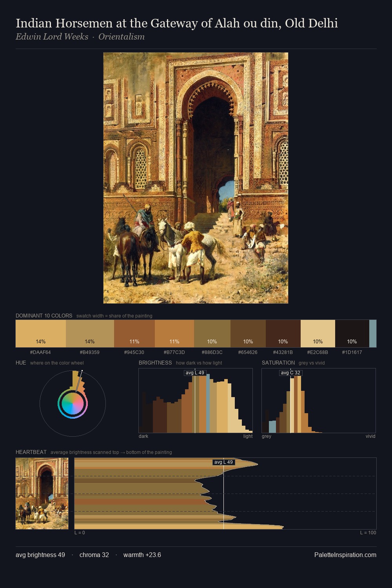Click 'chroma 32' footer stat
The height and width of the screenshot is (588, 392).
click(x=94, y=555)
